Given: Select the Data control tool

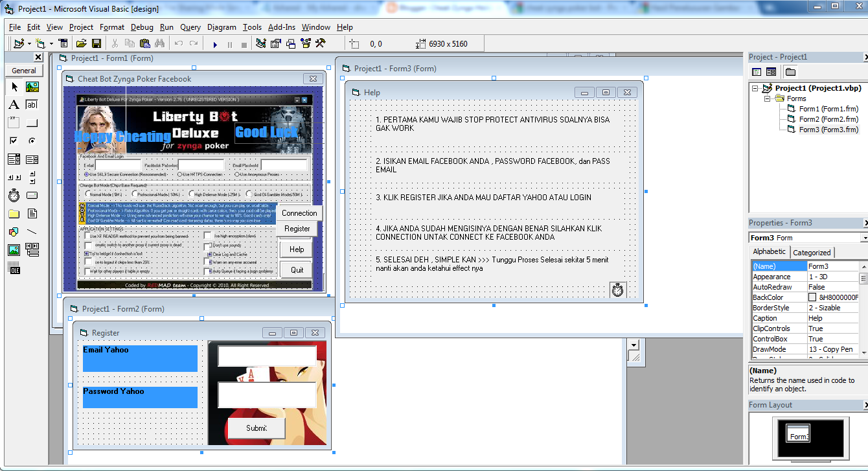Looking at the screenshot, I should point(32,250).
